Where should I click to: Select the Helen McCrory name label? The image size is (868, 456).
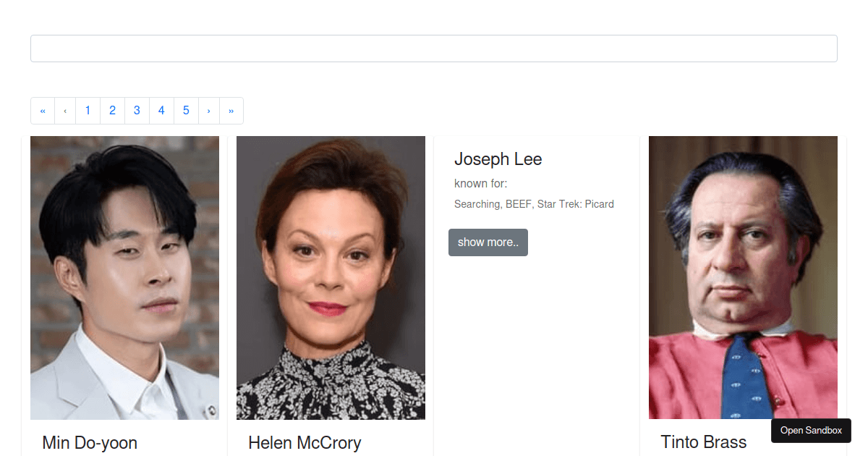[305, 442]
